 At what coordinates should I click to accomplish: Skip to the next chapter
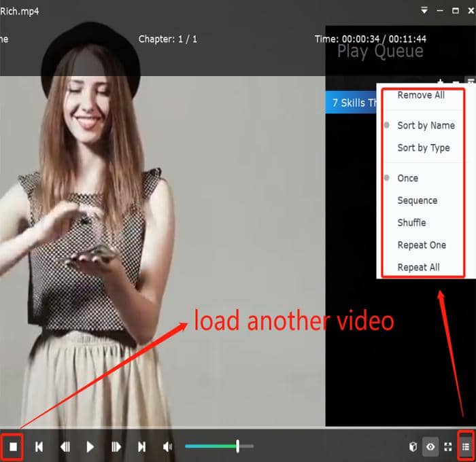pyautogui.click(x=141, y=446)
